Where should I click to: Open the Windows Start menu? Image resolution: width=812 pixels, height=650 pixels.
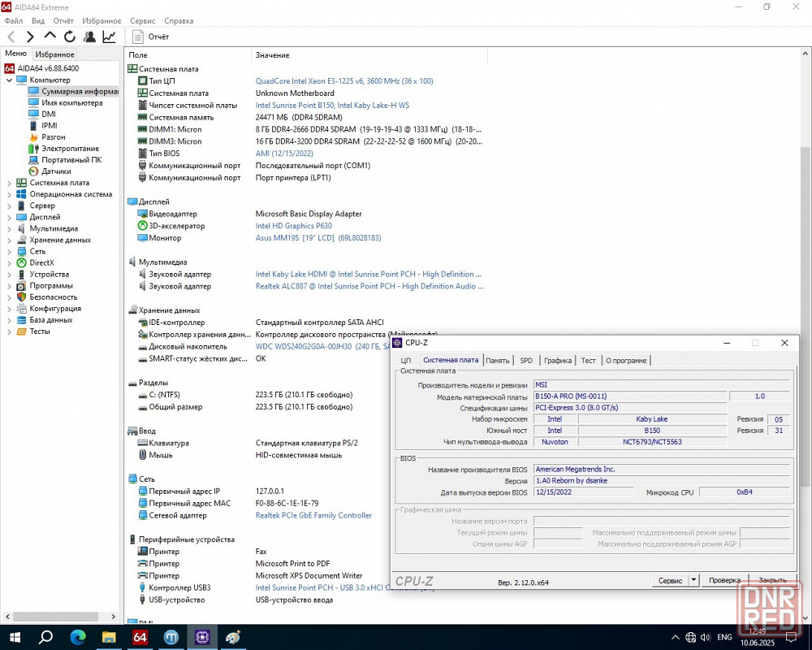click(15, 637)
